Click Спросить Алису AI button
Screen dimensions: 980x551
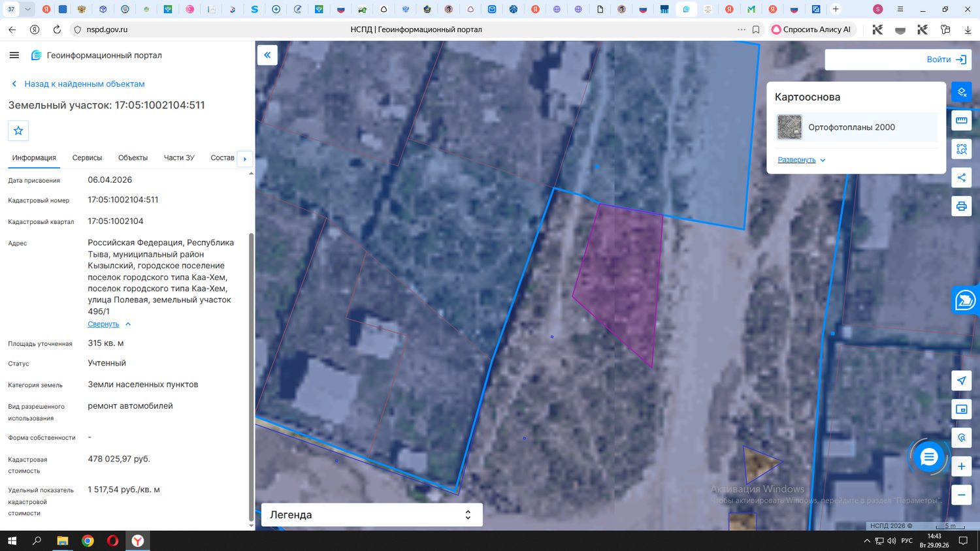812,29
